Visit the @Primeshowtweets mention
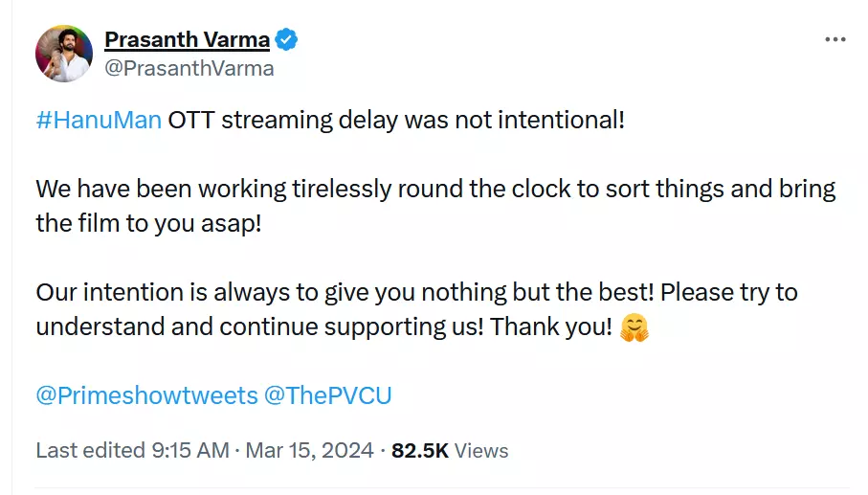The width and height of the screenshot is (868, 495). (146, 395)
